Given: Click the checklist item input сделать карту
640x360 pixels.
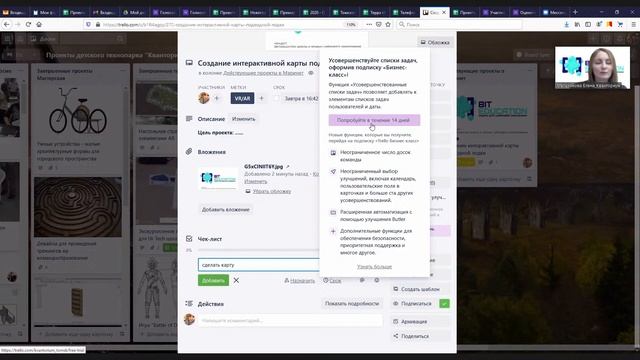Looking at the screenshot, I should (x=258, y=265).
